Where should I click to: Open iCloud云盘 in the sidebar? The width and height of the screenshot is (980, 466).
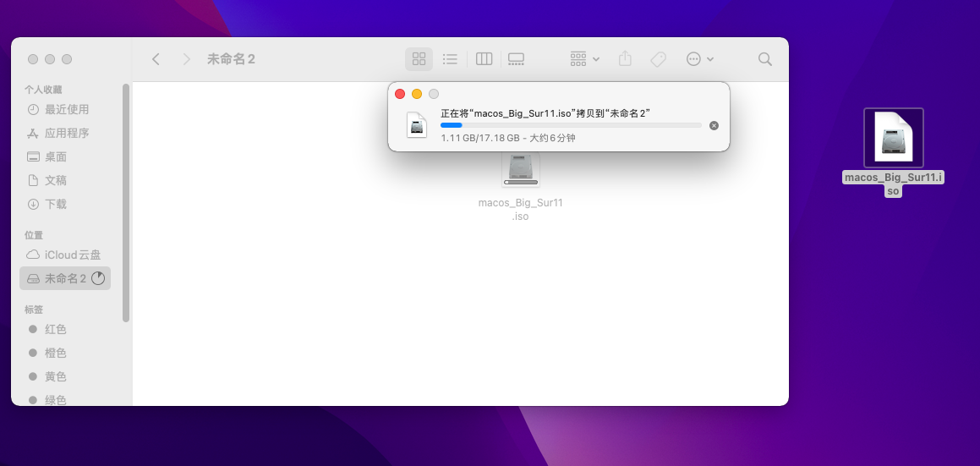[65, 255]
